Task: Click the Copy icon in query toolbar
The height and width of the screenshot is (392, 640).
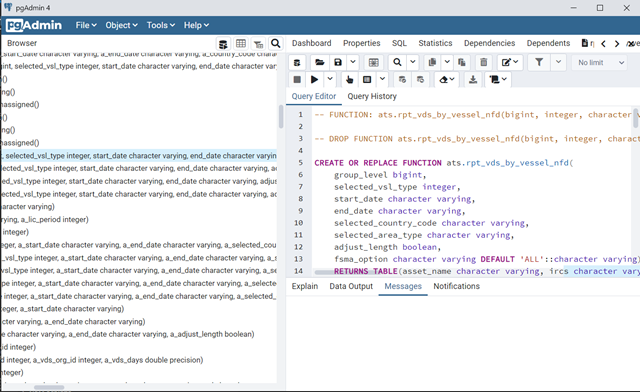Action: pos(432,62)
